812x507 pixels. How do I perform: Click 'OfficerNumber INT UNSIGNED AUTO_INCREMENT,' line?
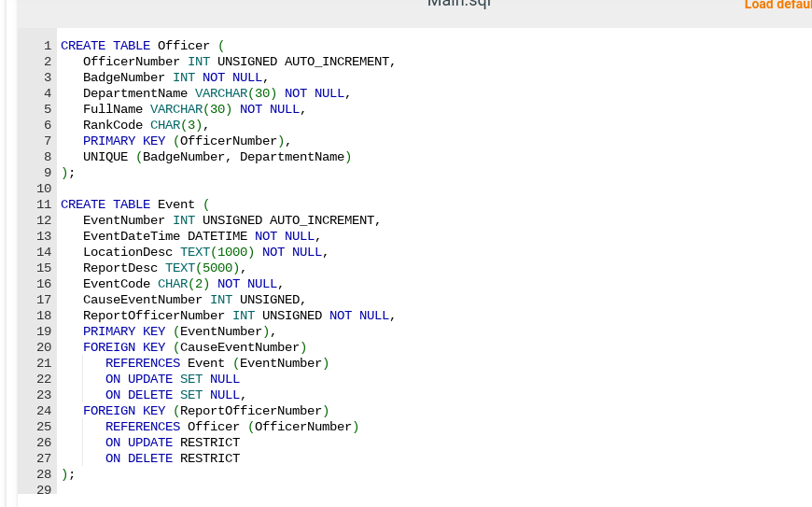[x=239, y=62]
